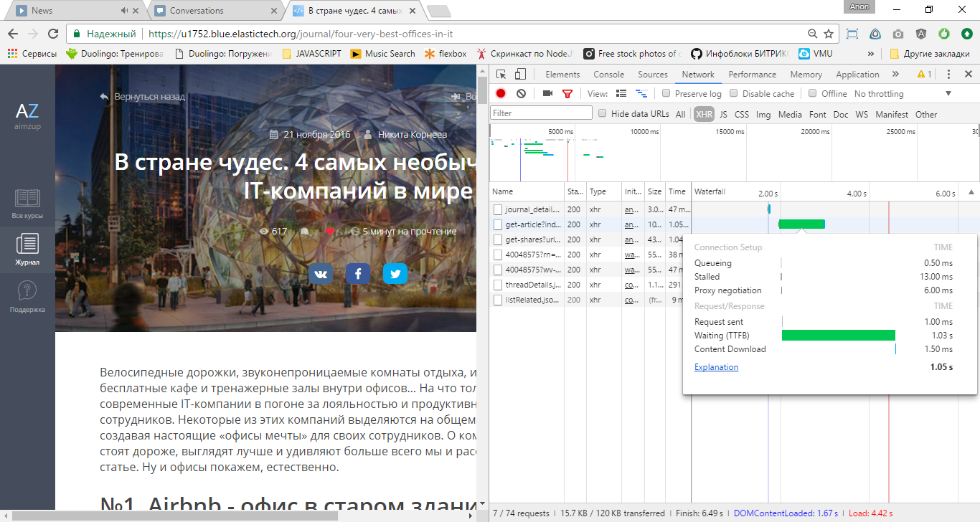Click the network Filter text field
The image size is (980, 522).
[x=541, y=113]
